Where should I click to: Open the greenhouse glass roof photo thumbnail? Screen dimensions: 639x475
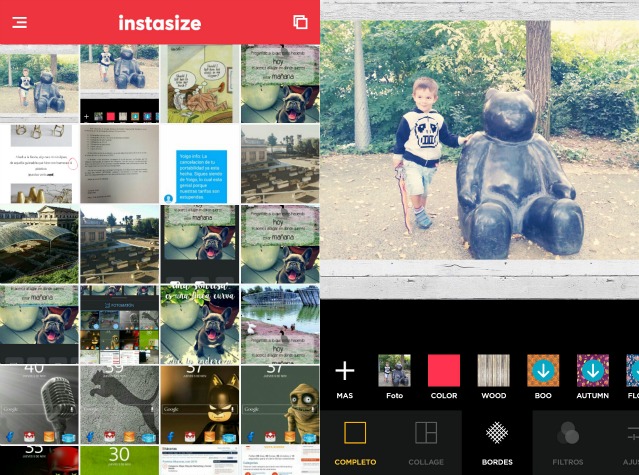pyautogui.click(x=39, y=244)
